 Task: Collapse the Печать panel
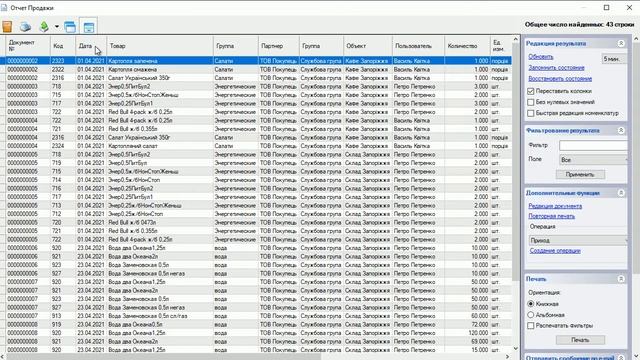[x=621, y=279]
